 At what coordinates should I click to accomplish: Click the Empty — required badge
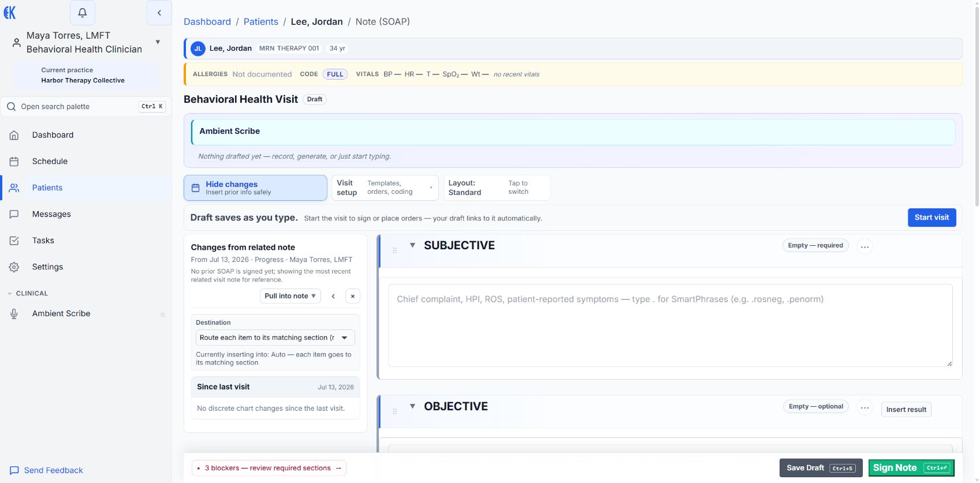(815, 246)
